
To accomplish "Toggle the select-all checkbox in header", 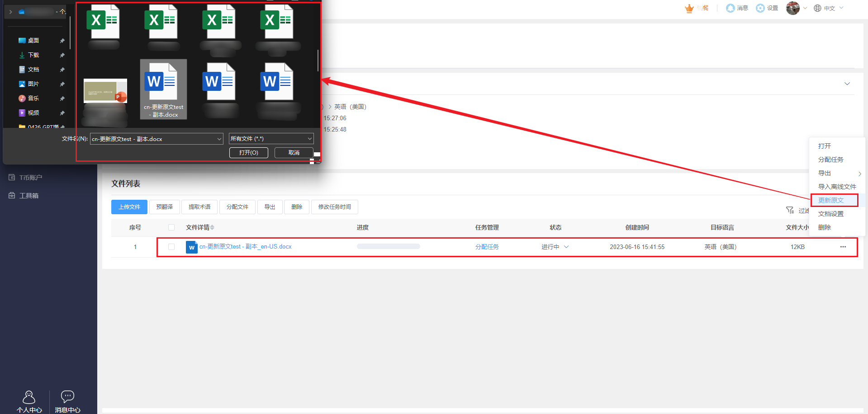I will (171, 227).
